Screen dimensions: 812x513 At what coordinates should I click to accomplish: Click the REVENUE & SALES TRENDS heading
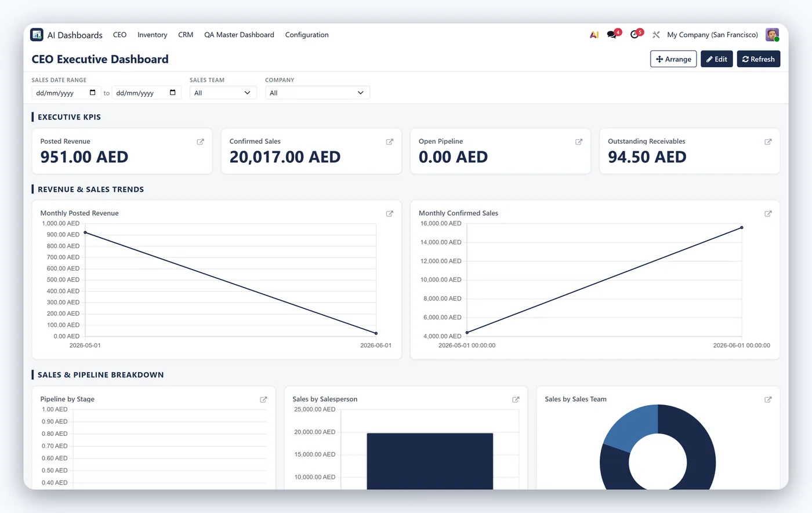pos(90,190)
